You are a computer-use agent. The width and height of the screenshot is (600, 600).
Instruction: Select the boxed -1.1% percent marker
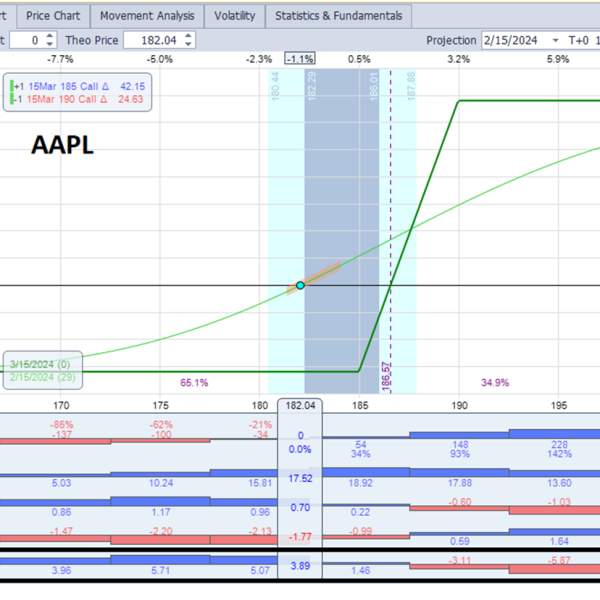299,59
